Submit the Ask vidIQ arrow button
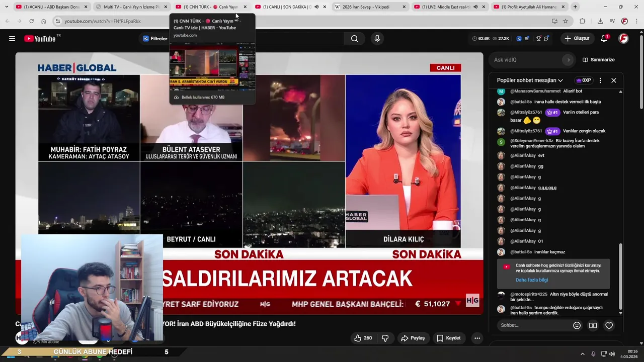This screenshot has width=644, height=362. tap(569, 60)
